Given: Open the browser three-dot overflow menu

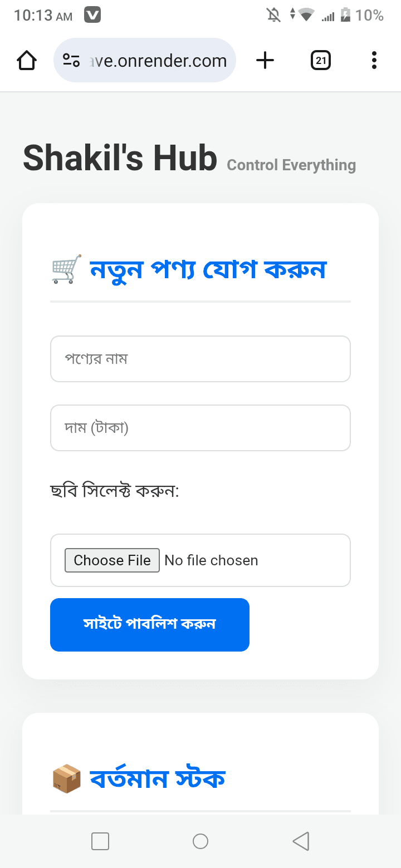Looking at the screenshot, I should tap(374, 60).
